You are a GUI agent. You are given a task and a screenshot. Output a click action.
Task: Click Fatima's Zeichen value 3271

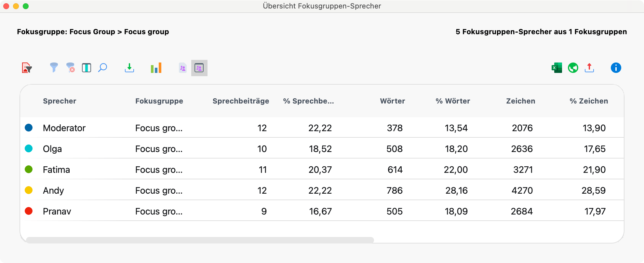tap(523, 170)
